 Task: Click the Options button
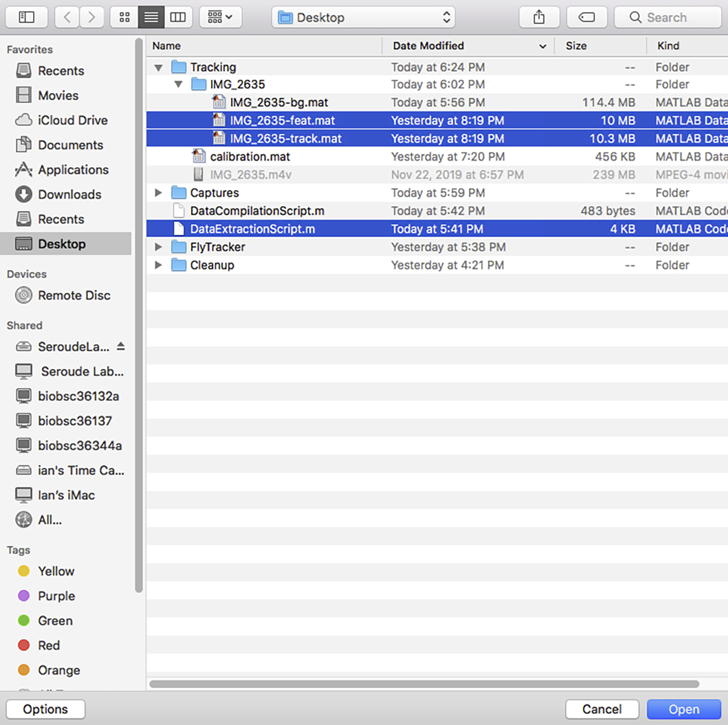46,709
